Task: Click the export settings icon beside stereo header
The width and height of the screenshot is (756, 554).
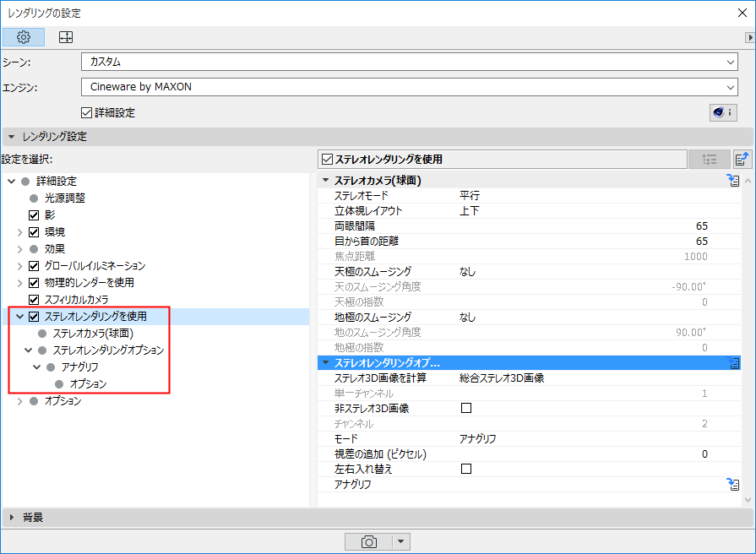Action: (742, 159)
